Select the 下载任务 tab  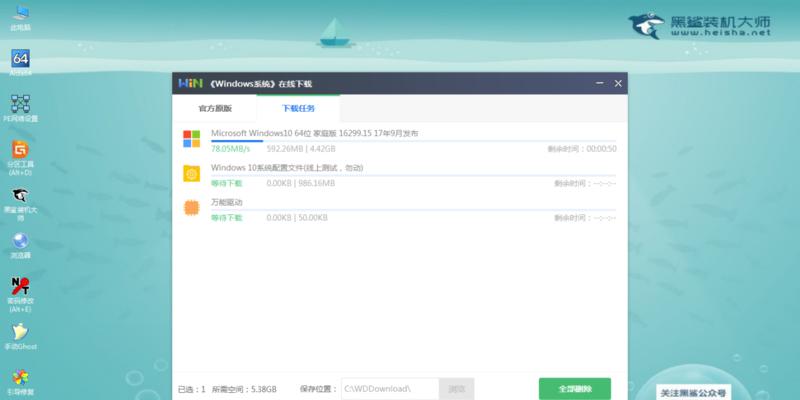click(298, 108)
